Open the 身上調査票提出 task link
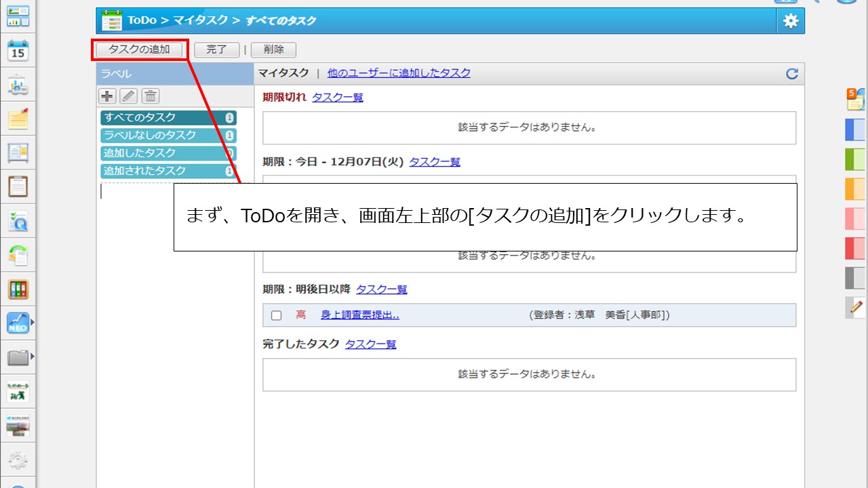 click(359, 315)
